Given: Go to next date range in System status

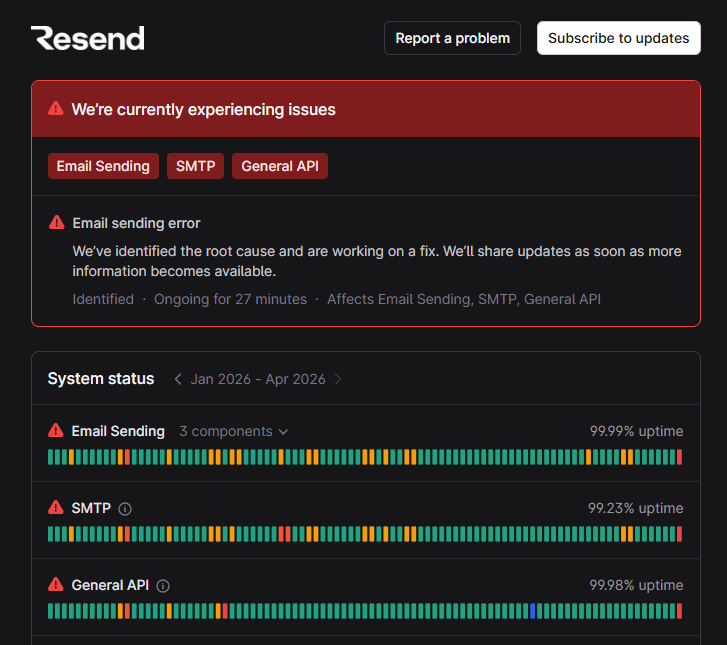Looking at the screenshot, I should (x=338, y=379).
